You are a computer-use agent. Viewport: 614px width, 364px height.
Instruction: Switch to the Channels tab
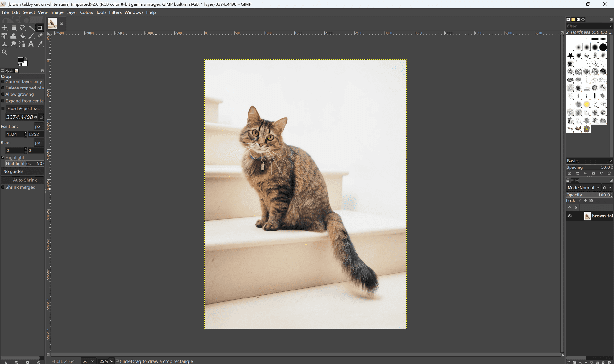(x=572, y=181)
